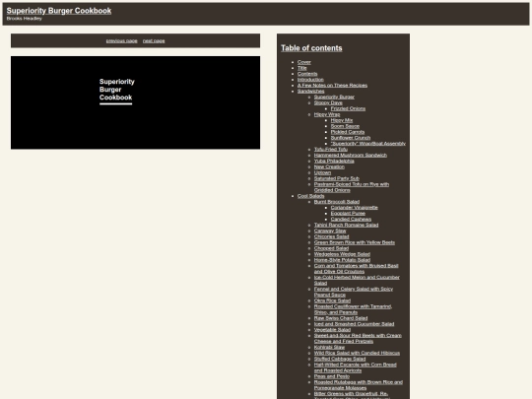Image resolution: width=532 pixels, height=399 pixels.
Task: Open Raw Swiss Chard Salad recipe
Action: pyautogui.click(x=341, y=318)
